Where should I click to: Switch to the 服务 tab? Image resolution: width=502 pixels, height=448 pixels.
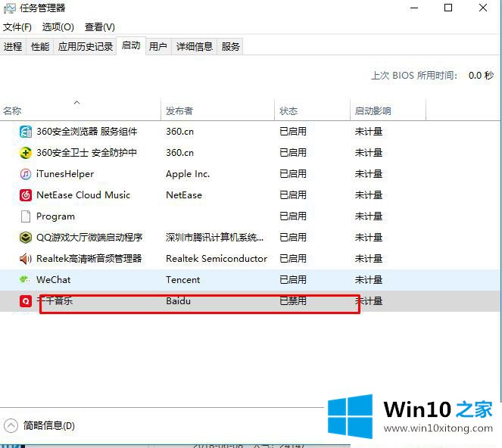pyautogui.click(x=230, y=47)
